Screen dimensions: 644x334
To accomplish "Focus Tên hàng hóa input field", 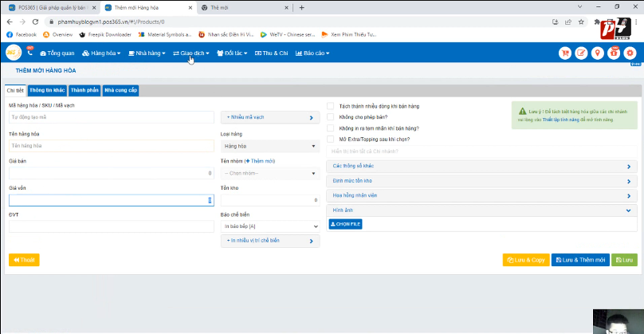I will point(112,146).
